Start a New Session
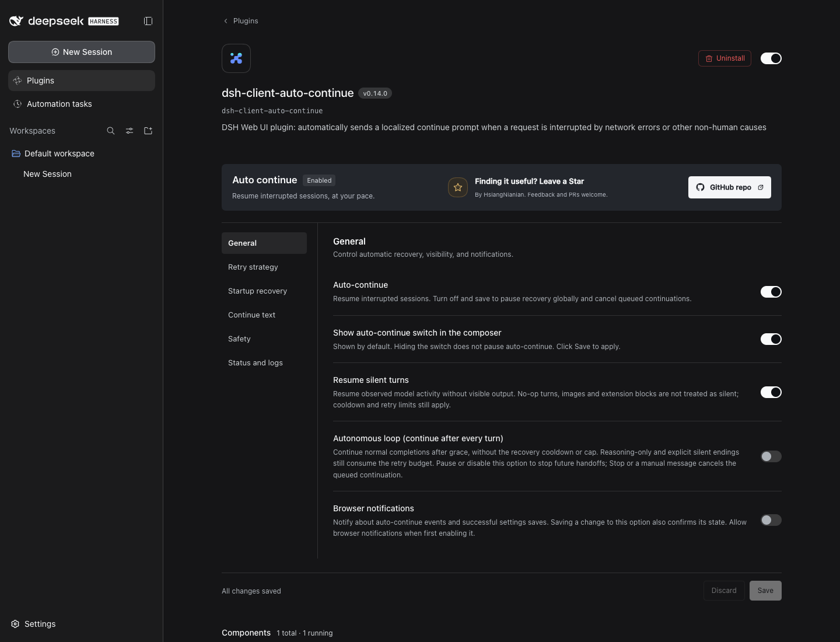The image size is (840, 642). tap(82, 52)
